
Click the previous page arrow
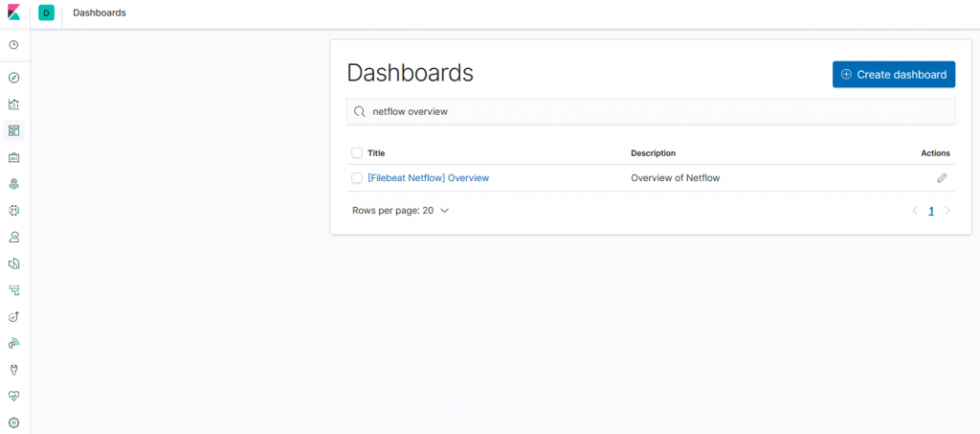915,211
